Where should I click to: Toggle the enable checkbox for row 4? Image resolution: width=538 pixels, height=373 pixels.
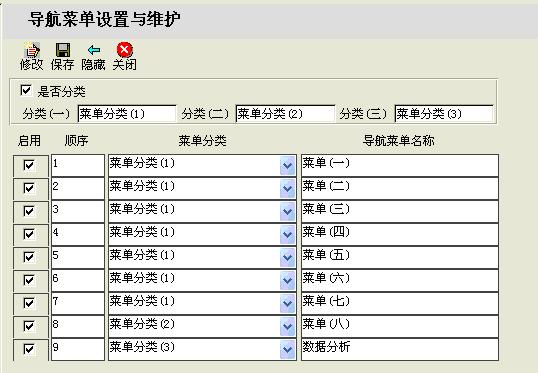[x=29, y=234]
